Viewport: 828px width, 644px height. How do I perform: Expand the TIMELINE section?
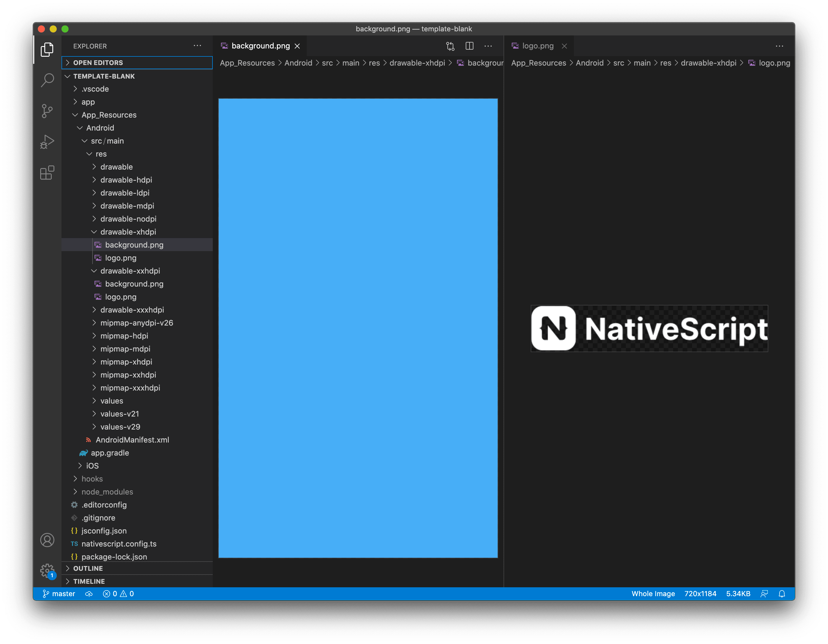(89, 581)
